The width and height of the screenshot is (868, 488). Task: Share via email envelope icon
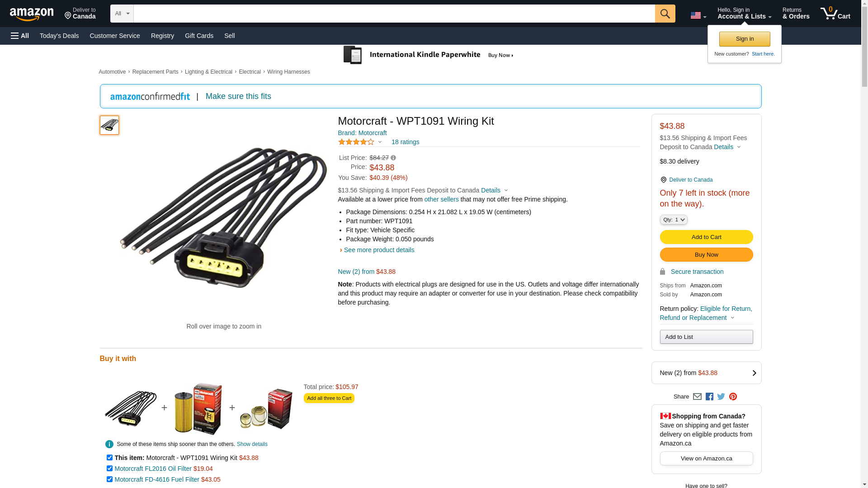click(697, 397)
